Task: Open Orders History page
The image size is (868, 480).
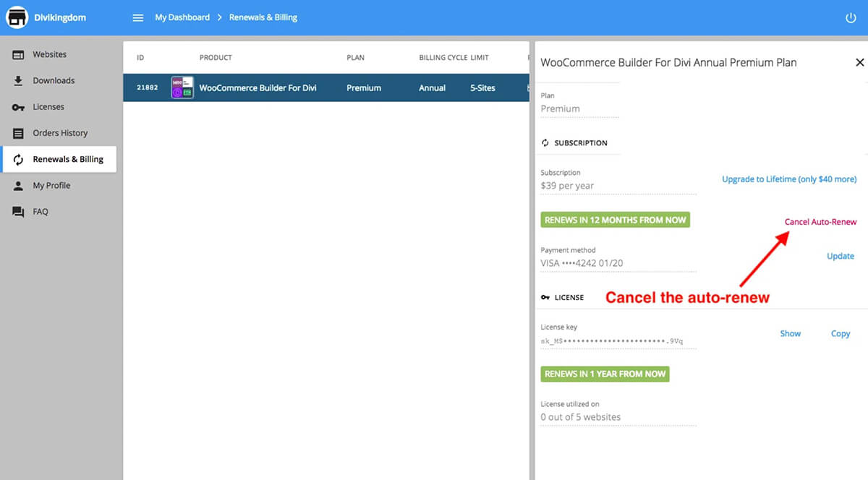Action: point(59,133)
